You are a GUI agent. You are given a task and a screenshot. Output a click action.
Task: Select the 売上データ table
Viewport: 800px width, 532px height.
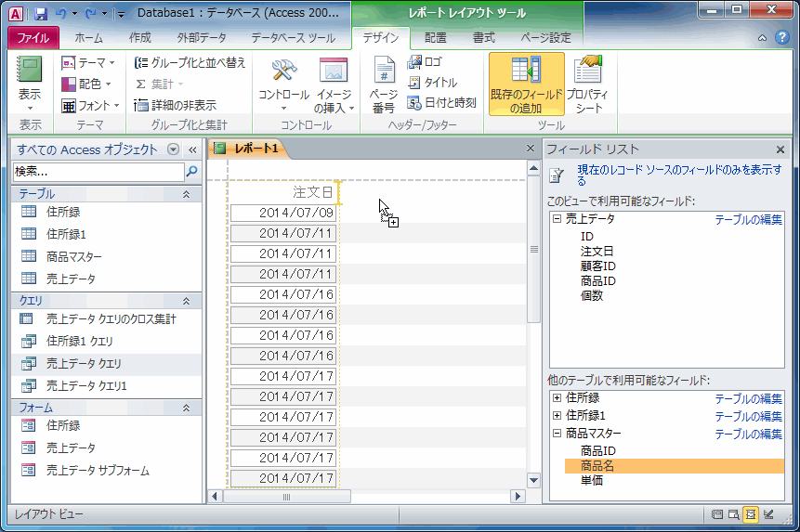106,279
